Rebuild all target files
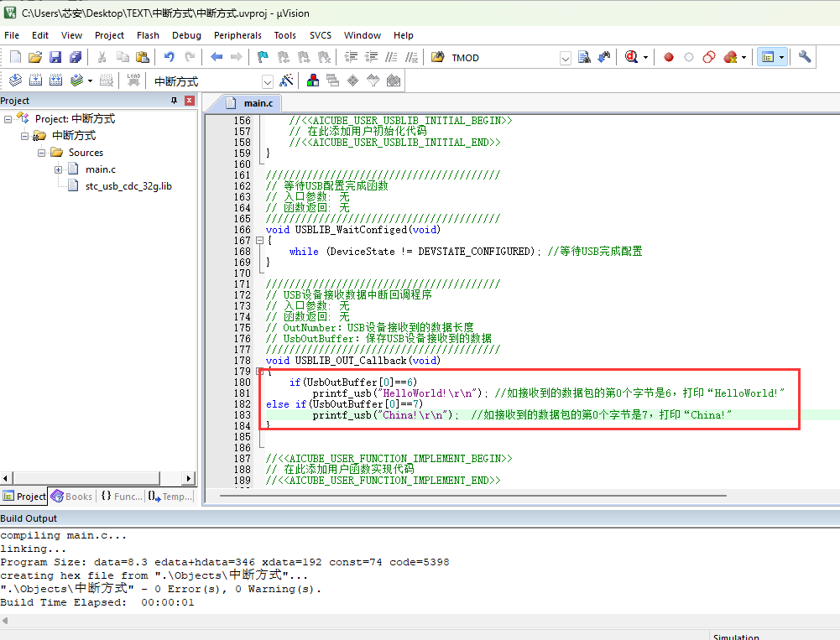Viewport: 840px width, 640px height. [55, 81]
